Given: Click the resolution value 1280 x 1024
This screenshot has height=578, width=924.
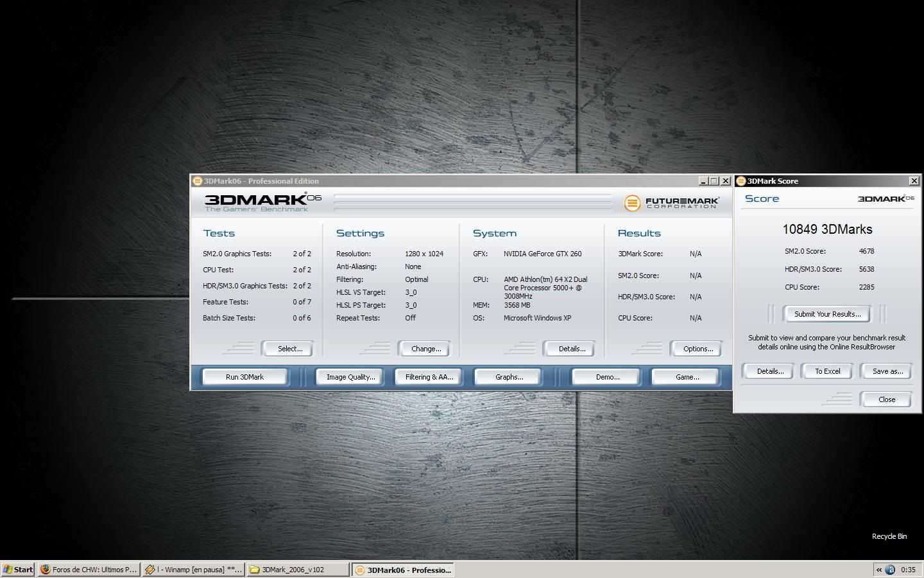Looking at the screenshot, I should point(424,254).
